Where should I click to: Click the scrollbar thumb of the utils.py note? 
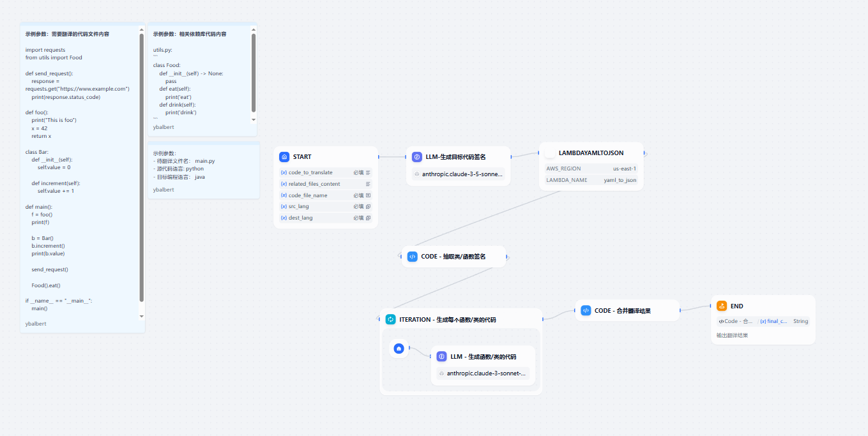[x=254, y=73]
